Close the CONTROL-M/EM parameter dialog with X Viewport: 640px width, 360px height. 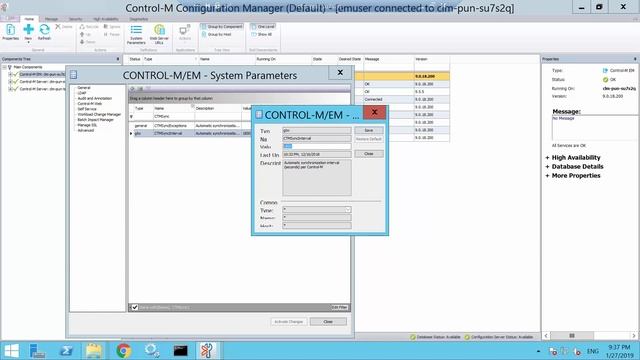(x=374, y=112)
